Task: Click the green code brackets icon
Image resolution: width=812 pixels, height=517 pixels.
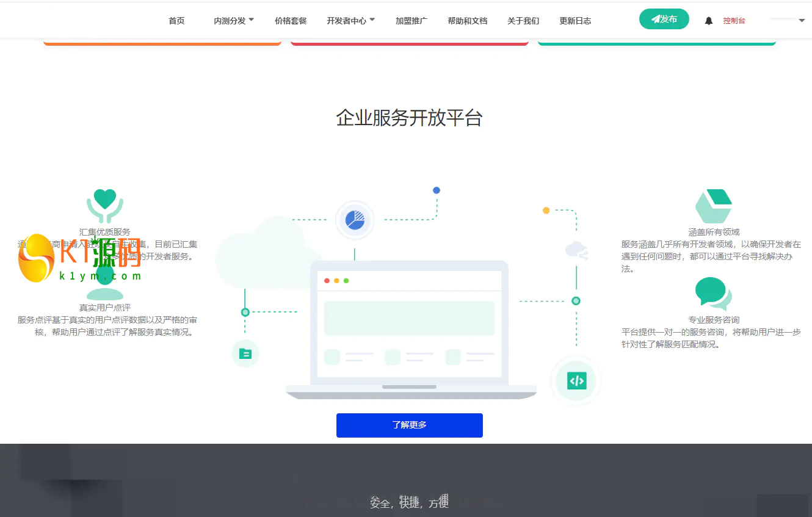Action: [576, 381]
